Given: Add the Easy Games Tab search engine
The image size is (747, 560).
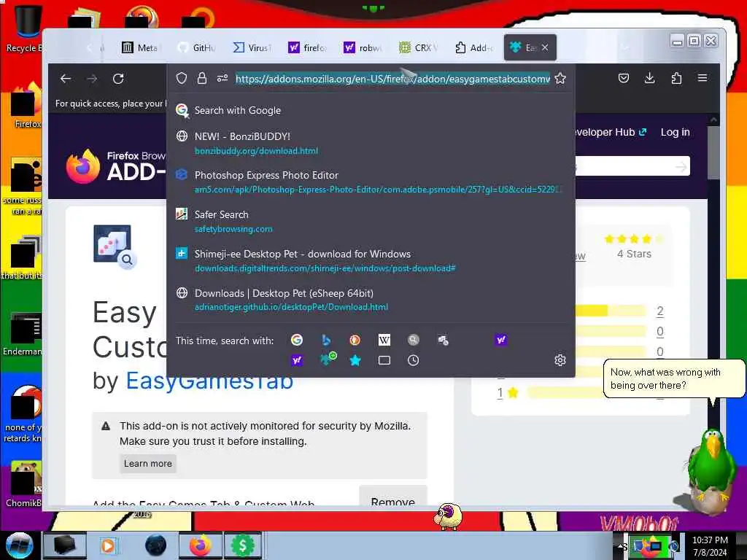Looking at the screenshot, I should (x=328, y=359).
